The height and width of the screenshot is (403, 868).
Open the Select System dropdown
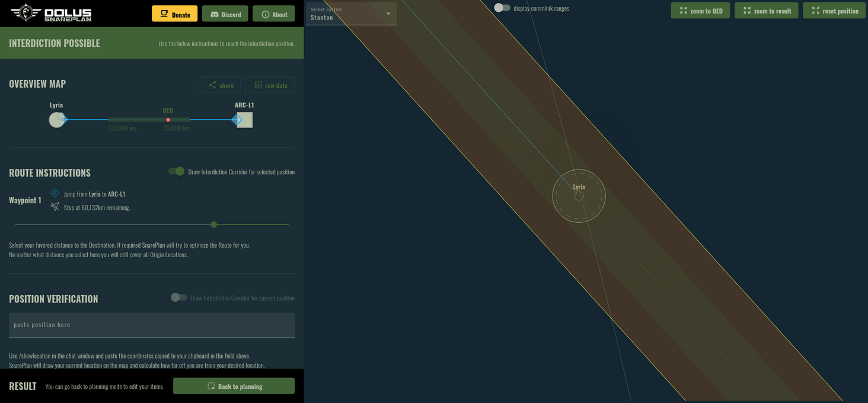coord(351,14)
